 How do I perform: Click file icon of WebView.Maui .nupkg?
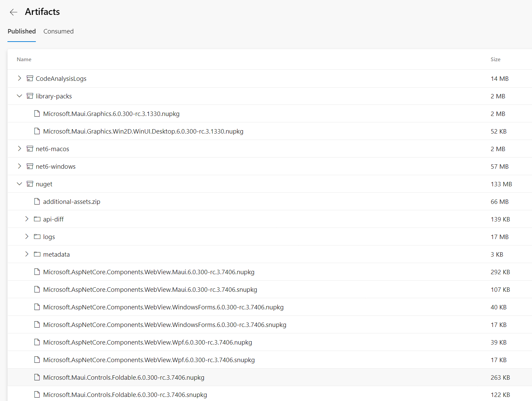(x=37, y=272)
